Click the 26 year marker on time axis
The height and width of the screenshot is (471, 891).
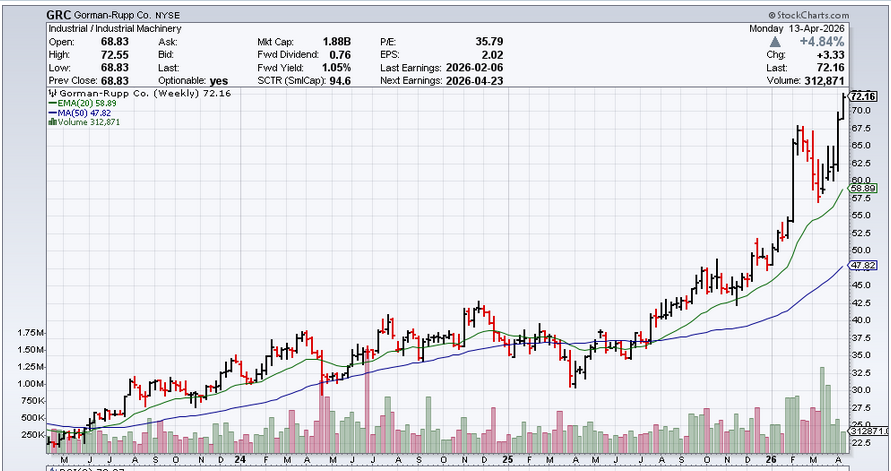[773, 459]
